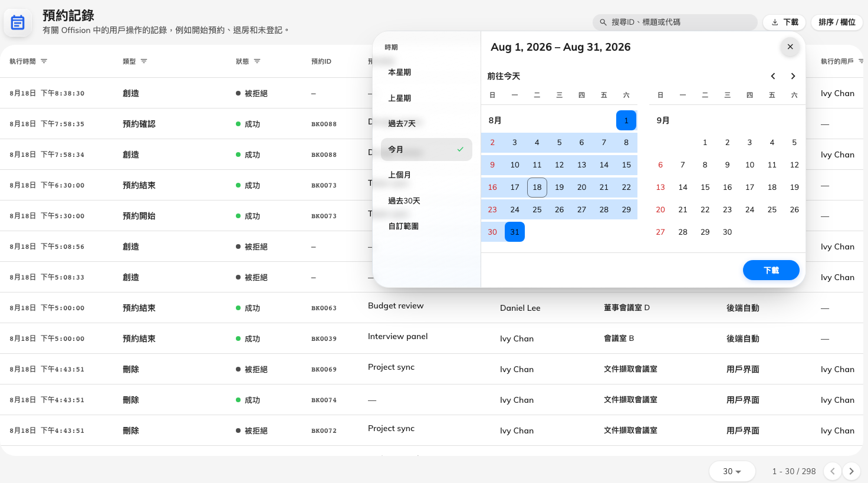868x483 pixels.
Task: Click the 8月18日 下午5:08:33 timestamp
Action: (x=47, y=277)
